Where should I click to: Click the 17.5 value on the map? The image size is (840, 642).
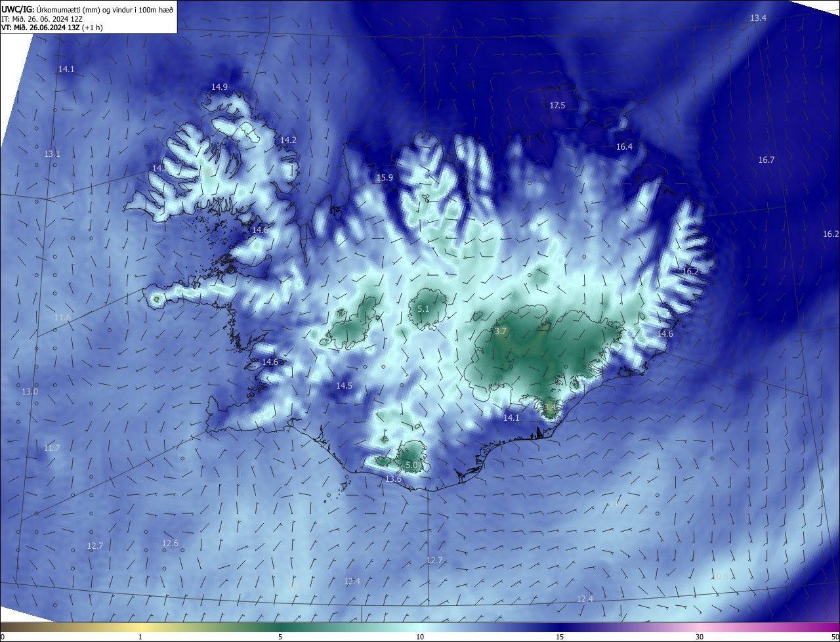pyautogui.click(x=557, y=106)
